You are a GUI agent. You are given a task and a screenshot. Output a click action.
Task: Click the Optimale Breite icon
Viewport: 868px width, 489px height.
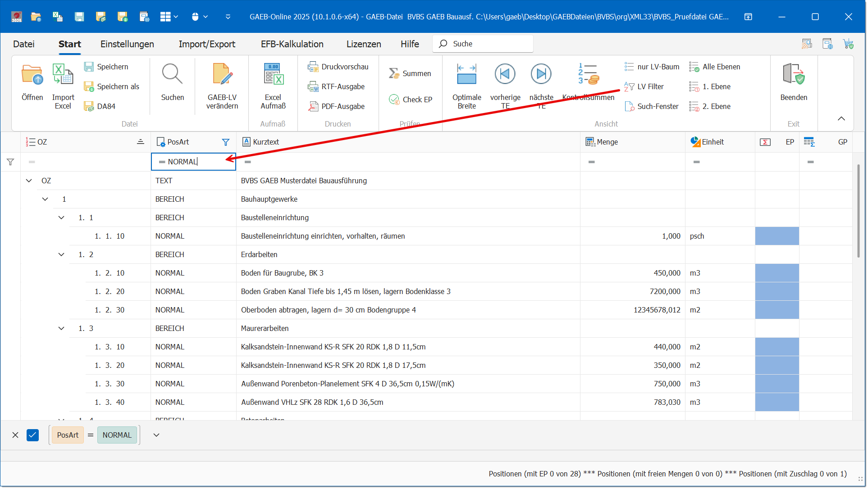[466, 75]
